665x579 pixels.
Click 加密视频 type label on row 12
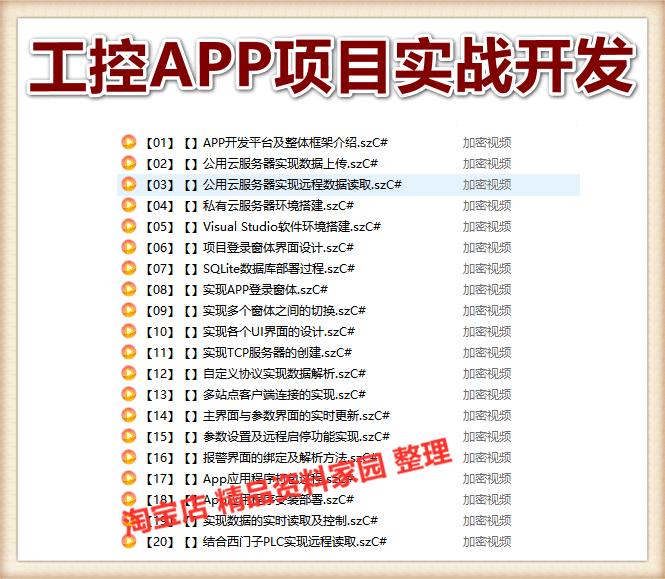point(487,373)
